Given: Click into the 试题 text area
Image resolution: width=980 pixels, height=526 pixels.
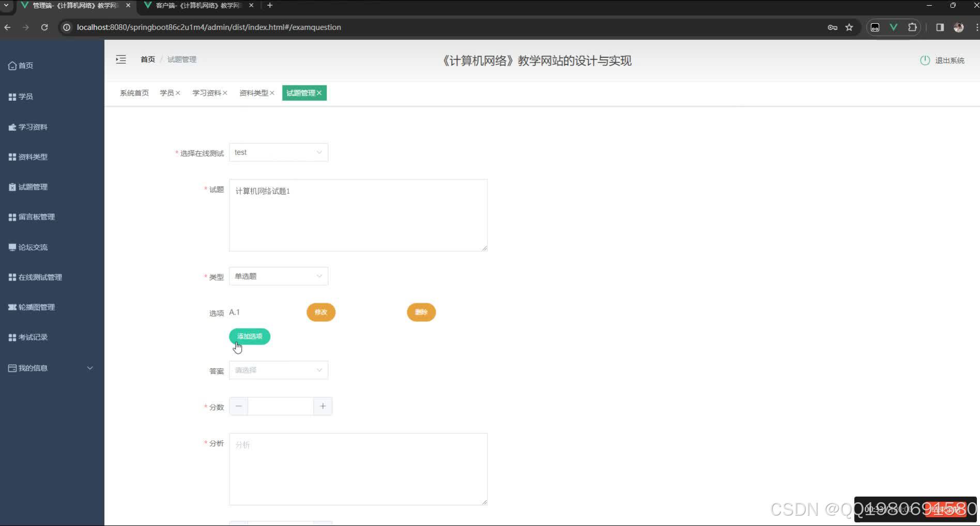Looking at the screenshot, I should (x=358, y=215).
